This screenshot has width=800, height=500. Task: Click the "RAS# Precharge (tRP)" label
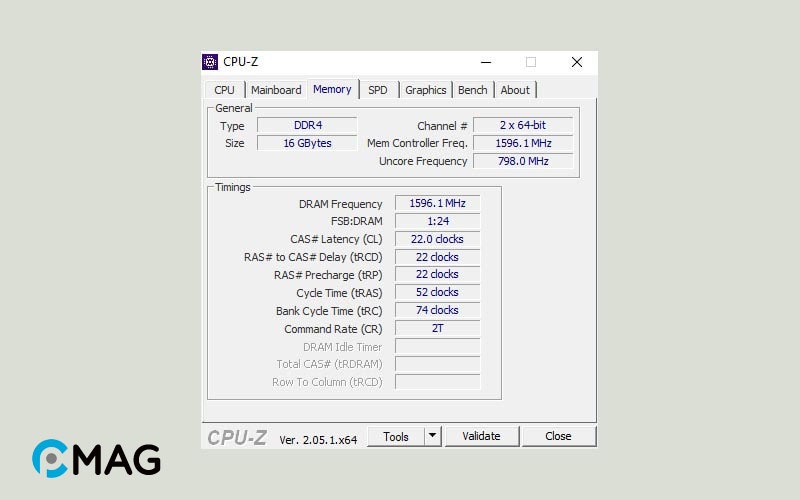coord(328,276)
